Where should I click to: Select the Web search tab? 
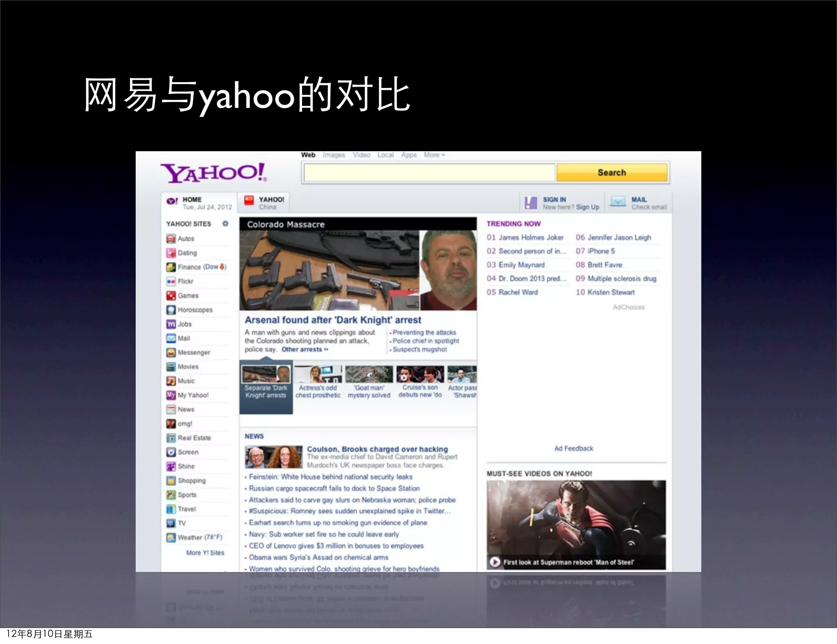(x=308, y=155)
